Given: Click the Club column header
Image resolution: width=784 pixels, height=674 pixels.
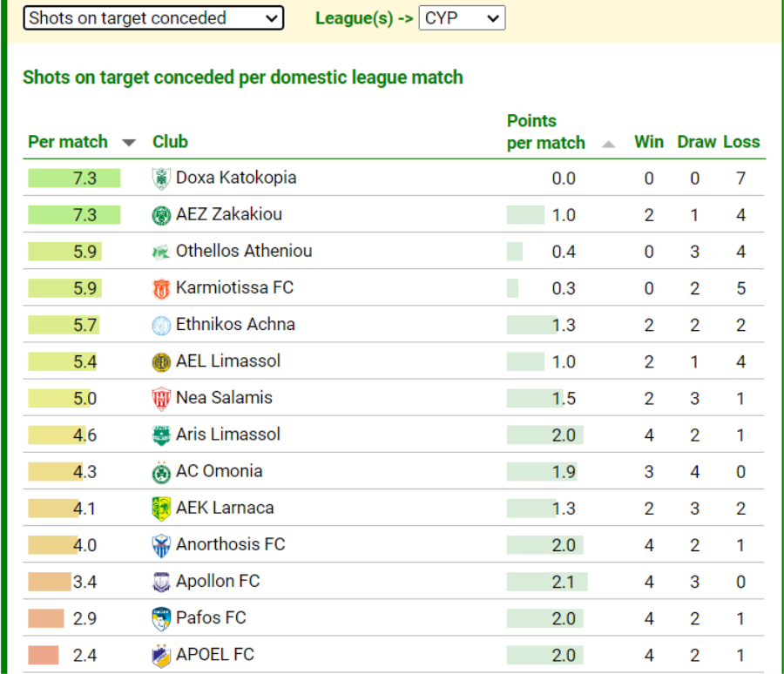Looking at the screenshot, I should pos(170,142).
